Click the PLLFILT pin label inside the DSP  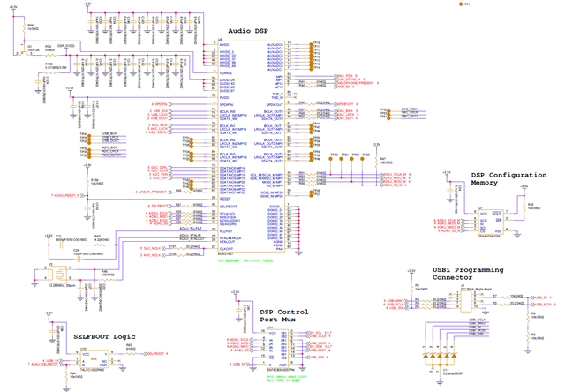(x=226, y=231)
